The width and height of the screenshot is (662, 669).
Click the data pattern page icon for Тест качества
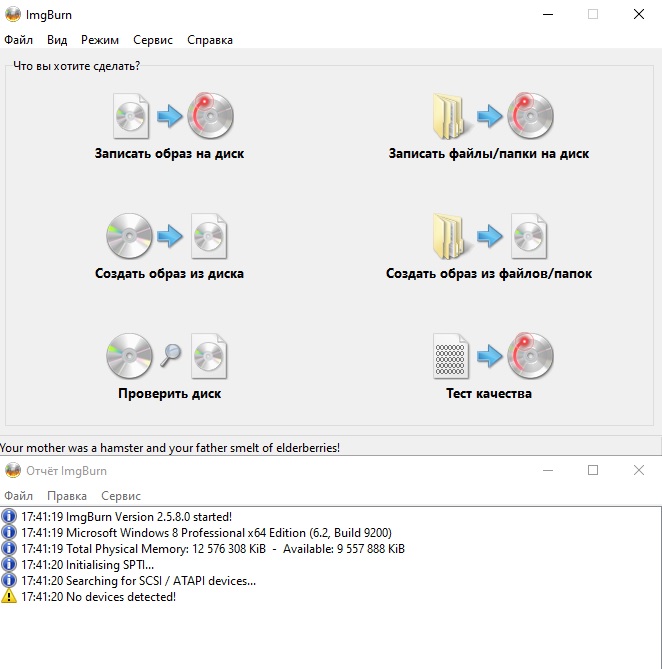tap(450, 356)
